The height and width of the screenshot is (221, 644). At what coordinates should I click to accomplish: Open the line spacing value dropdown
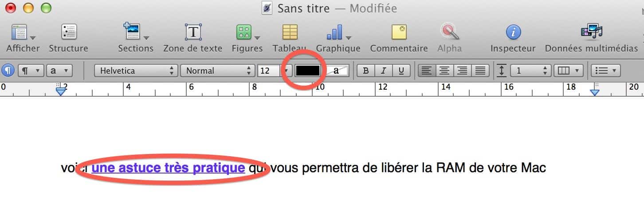[x=531, y=70]
